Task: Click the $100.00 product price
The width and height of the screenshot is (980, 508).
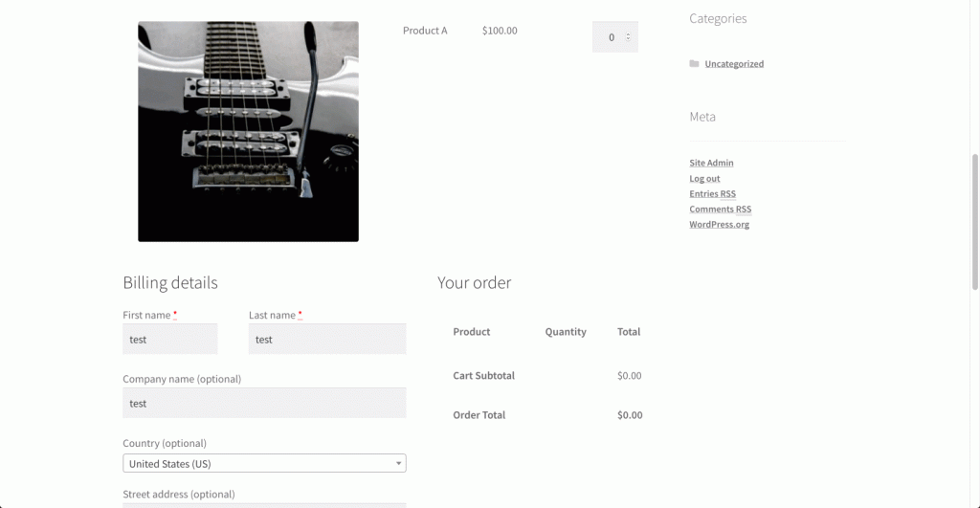Action: (x=500, y=31)
